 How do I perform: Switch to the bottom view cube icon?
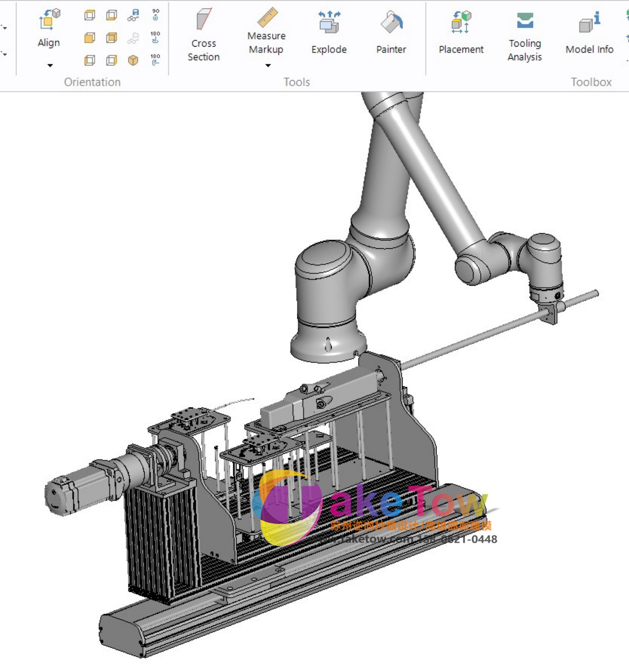tap(112, 16)
